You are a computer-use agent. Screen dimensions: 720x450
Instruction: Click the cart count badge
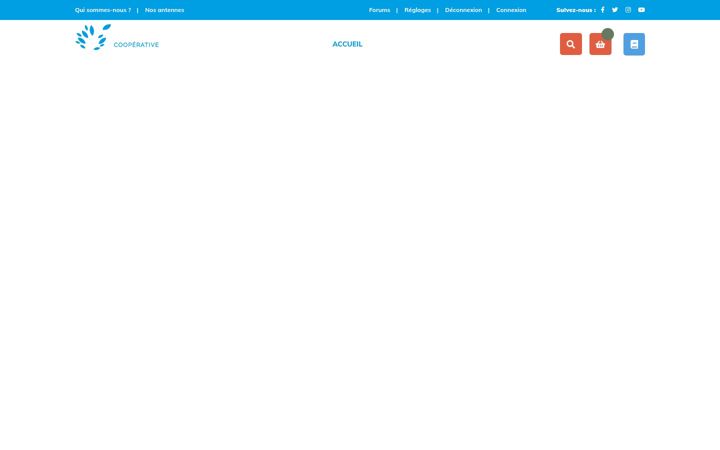point(608,34)
